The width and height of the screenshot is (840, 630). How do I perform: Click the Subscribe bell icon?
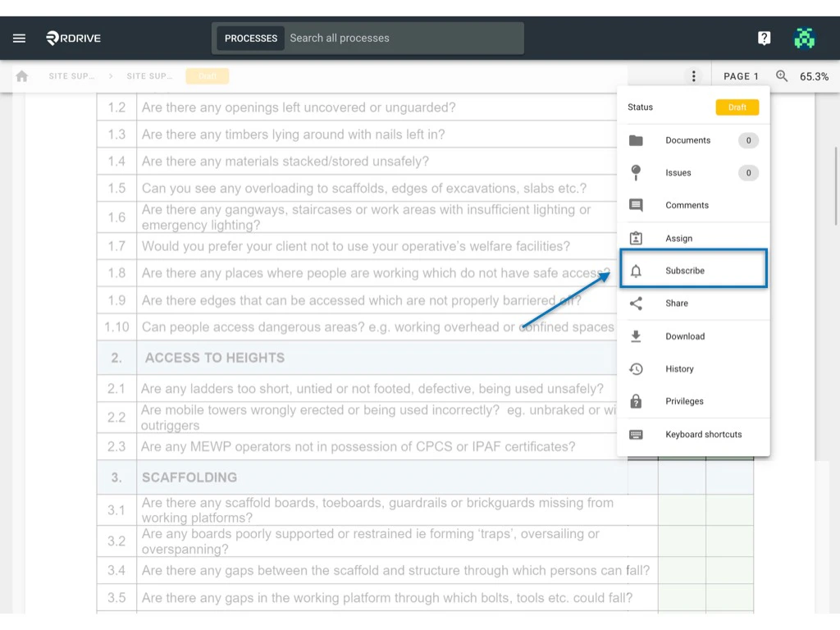[637, 271]
